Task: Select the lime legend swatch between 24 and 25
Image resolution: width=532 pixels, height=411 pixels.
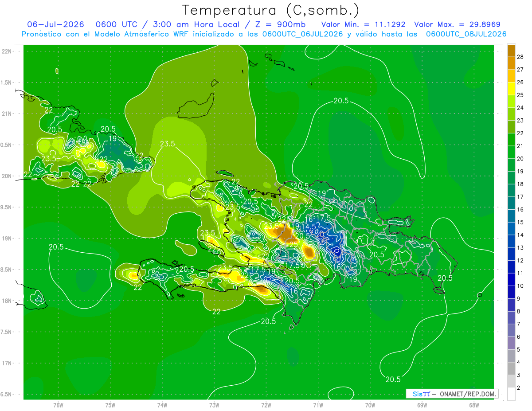Action: coord(511,102)
